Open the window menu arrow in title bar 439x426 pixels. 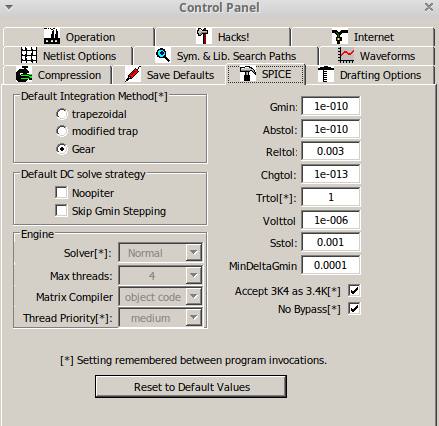point(9,7)
